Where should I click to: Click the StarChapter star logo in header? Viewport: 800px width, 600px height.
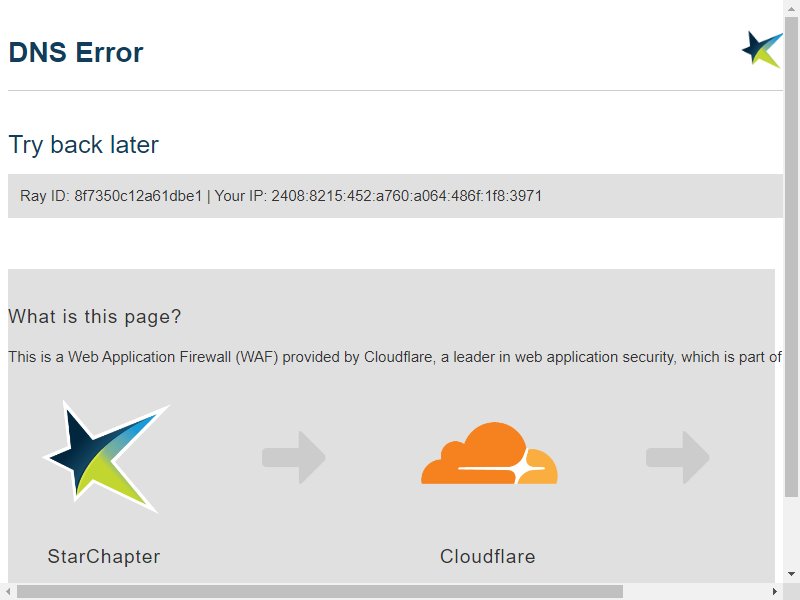tap(762, 49)
